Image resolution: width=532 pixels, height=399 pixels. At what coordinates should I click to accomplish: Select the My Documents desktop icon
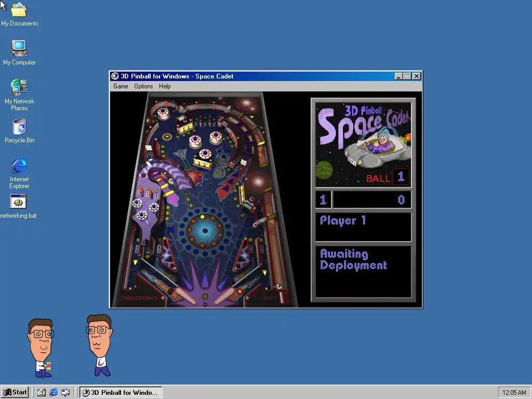[19, 14]
